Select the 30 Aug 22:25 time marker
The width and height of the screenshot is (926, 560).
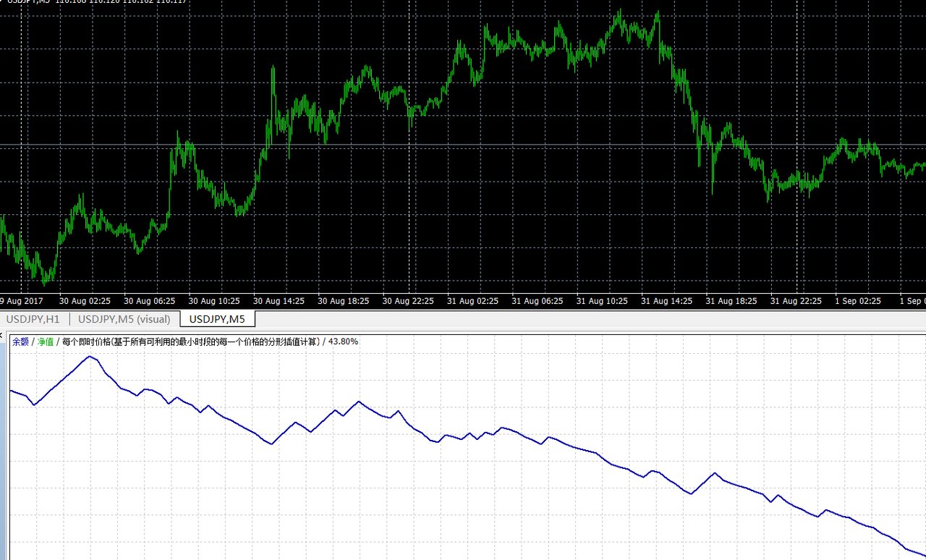point(408,301)
